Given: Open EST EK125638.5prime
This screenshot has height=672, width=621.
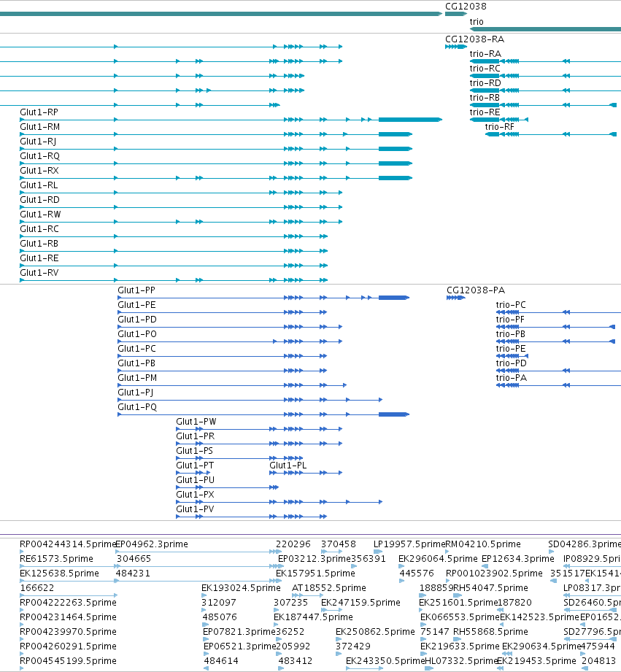Looking at the screenshot, I should click(60, 573).
